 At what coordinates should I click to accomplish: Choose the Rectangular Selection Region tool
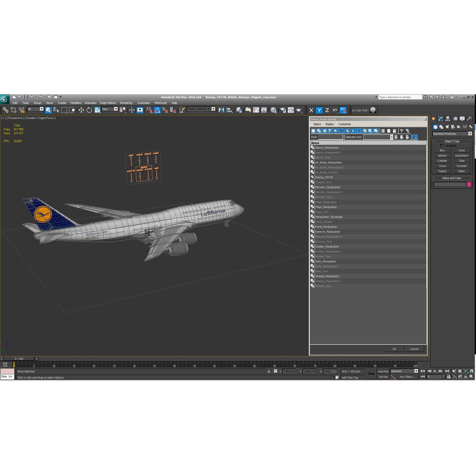(64, 110)
